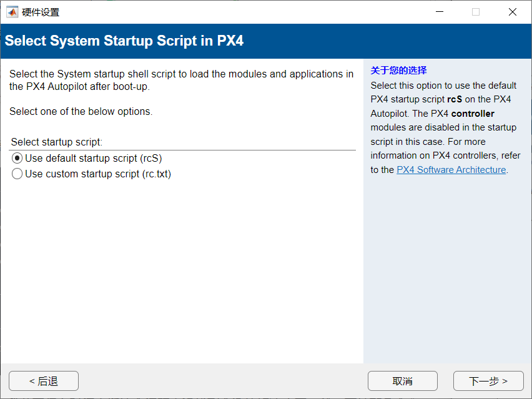Click the 'Select startup script:' group label
This screenshot has width=532, height=399.
[57, 142]
